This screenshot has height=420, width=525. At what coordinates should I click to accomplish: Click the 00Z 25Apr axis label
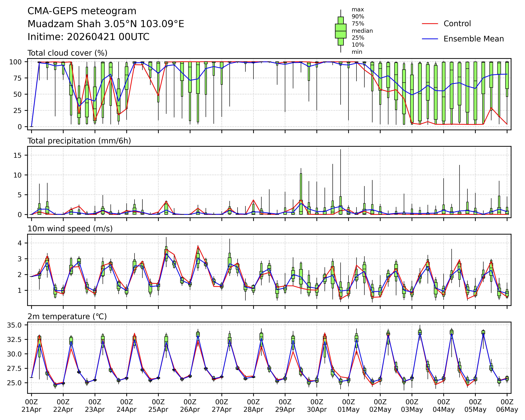pos(158,406)
